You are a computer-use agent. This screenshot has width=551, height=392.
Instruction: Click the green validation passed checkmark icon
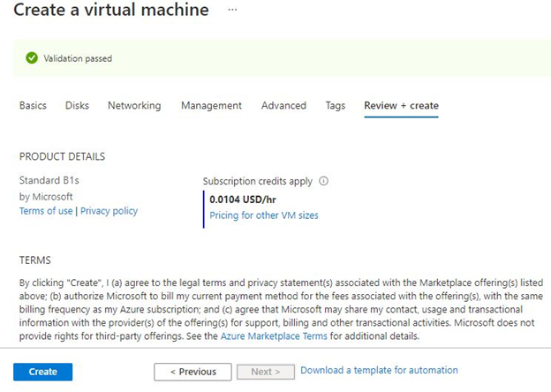[x=32, y=58]
